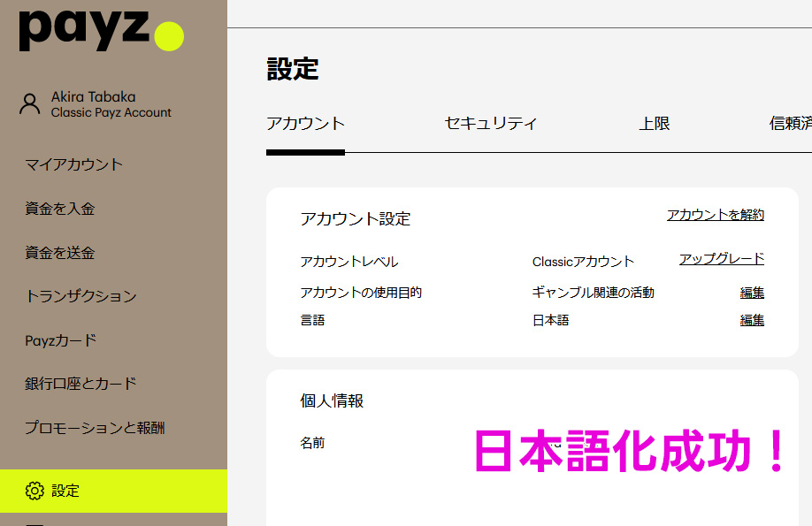
Task: Click the ギャンブル関連の活動 value
Action: tap(593, 293)
